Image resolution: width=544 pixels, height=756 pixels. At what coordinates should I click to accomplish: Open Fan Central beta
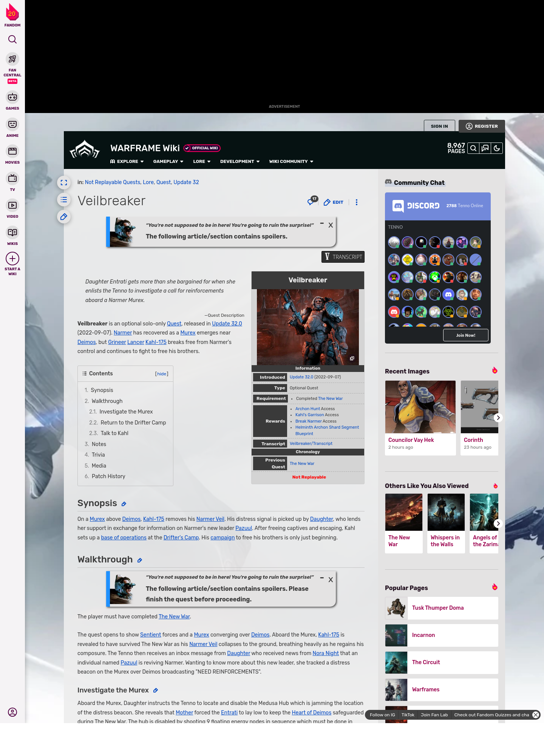click(x=12, y=68)
